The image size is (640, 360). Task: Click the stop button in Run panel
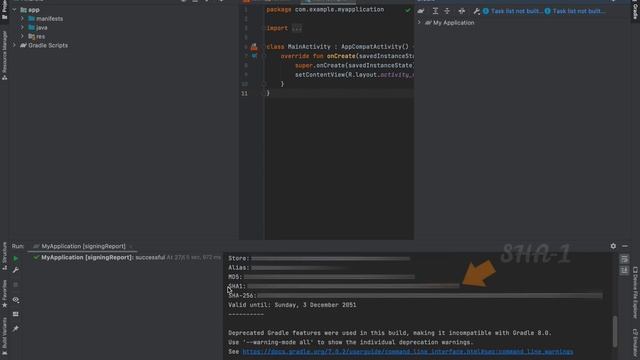(16, 284)
